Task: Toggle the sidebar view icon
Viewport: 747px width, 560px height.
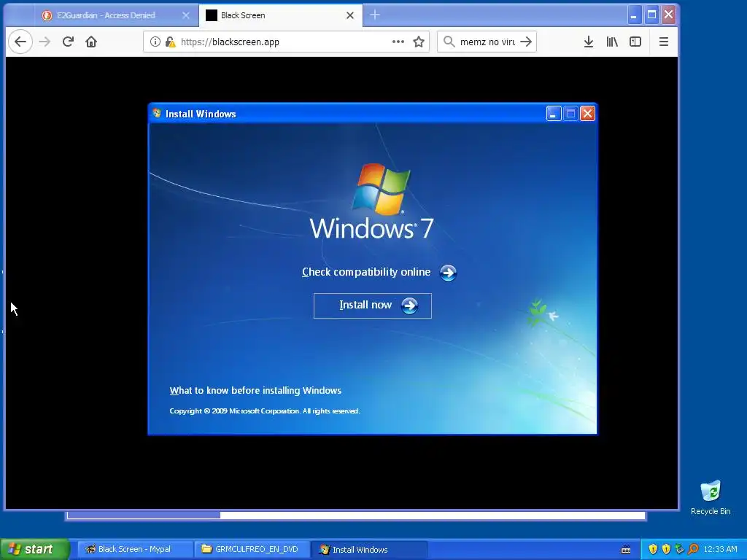Action: tap(635, 42)
